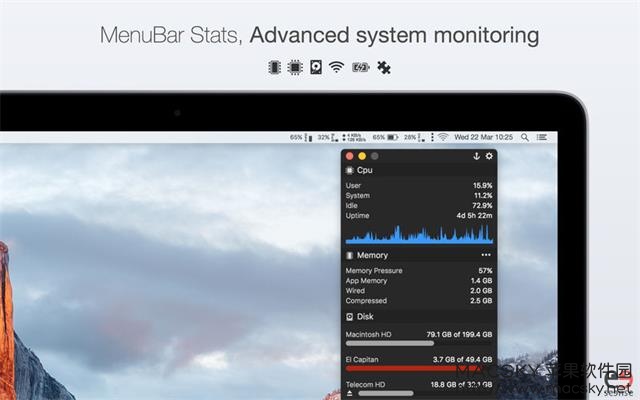Click the 28% disk menu bar item
Image resolution: width=640 pixels, height=400 pixels.
[x=414, y=138]
